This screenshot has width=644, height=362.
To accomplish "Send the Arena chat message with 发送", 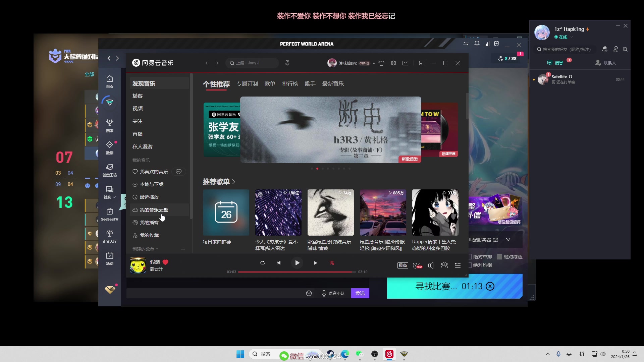I will pyautogui.click(x=360, y=293).
